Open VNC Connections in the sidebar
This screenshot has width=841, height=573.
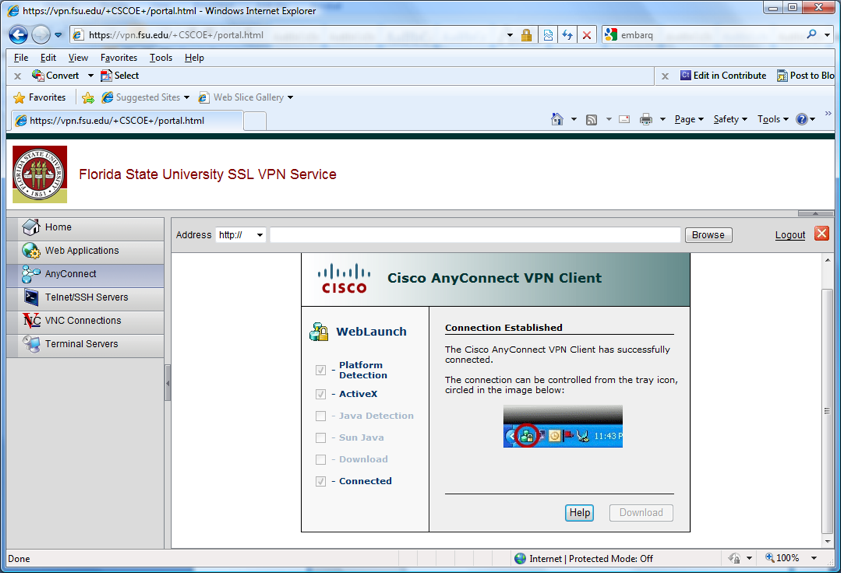coord(86,321)
